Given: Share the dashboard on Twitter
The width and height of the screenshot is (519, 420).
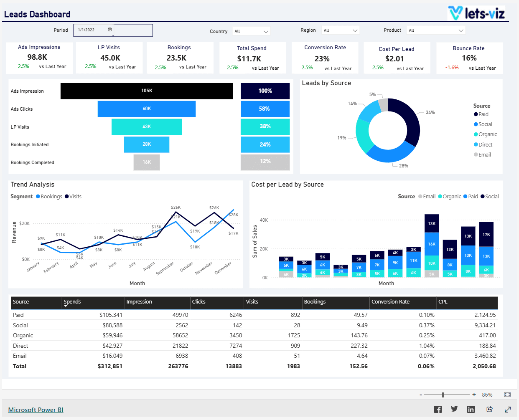Looking at the screenshot, I should [x=454, y=409].
